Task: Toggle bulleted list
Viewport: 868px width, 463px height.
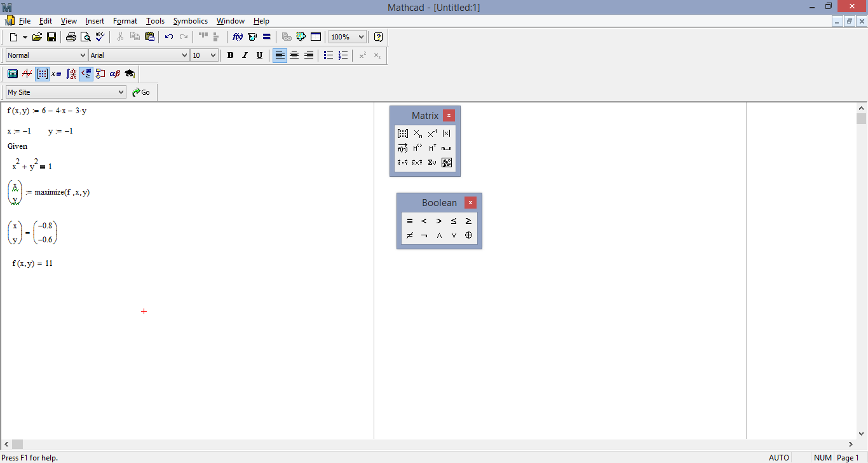Action: tap(329, 55)
